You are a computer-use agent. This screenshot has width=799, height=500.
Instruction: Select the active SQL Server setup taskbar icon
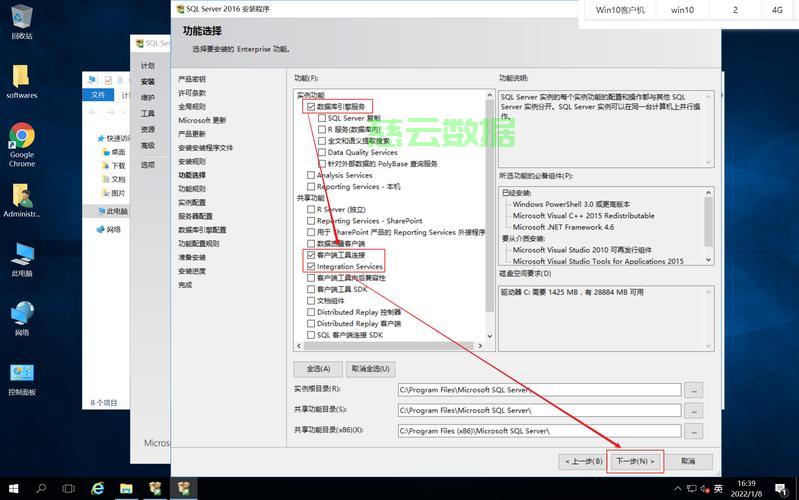pos(183,489)
